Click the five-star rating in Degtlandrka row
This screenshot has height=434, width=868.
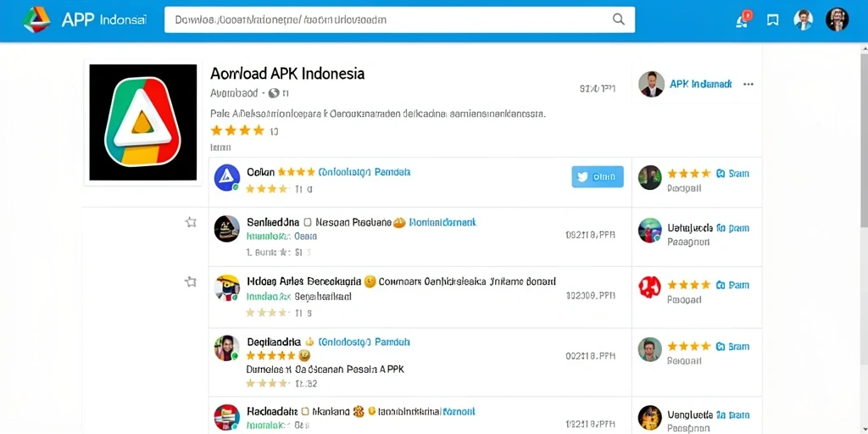(271, 355)
